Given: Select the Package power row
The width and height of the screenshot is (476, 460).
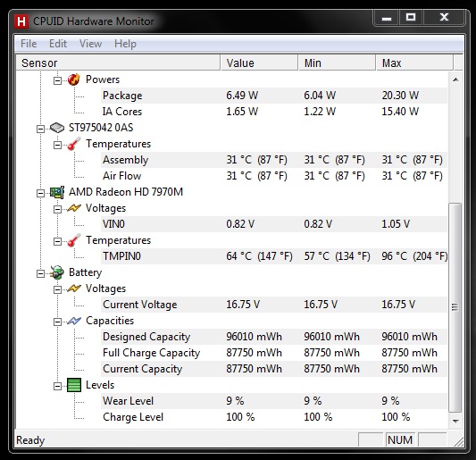Looking at the screenshot, I should pyautogui.click(x=274, y=96).
